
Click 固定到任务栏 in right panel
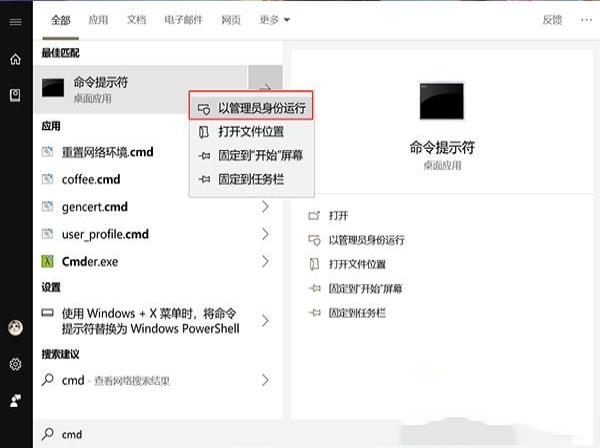point(357,313)
